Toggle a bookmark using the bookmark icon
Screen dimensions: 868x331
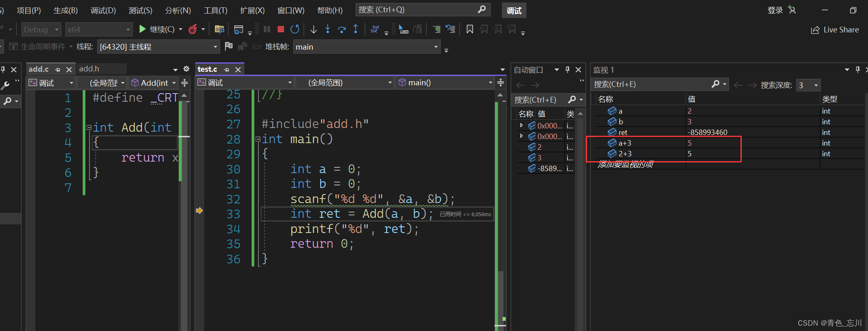(470, 29)
